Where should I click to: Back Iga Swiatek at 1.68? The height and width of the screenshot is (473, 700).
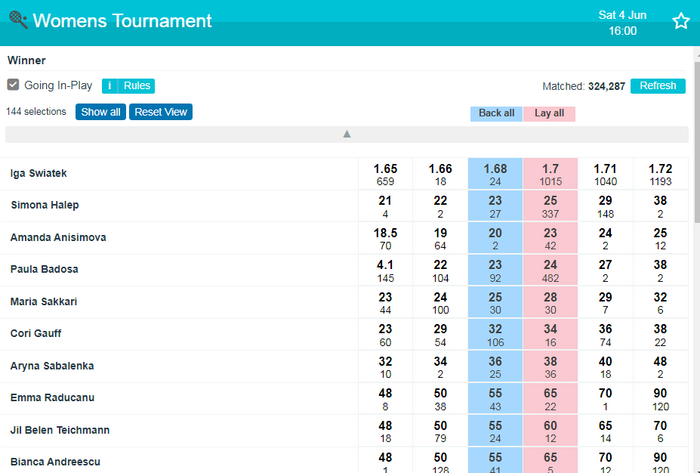[495, 174]
